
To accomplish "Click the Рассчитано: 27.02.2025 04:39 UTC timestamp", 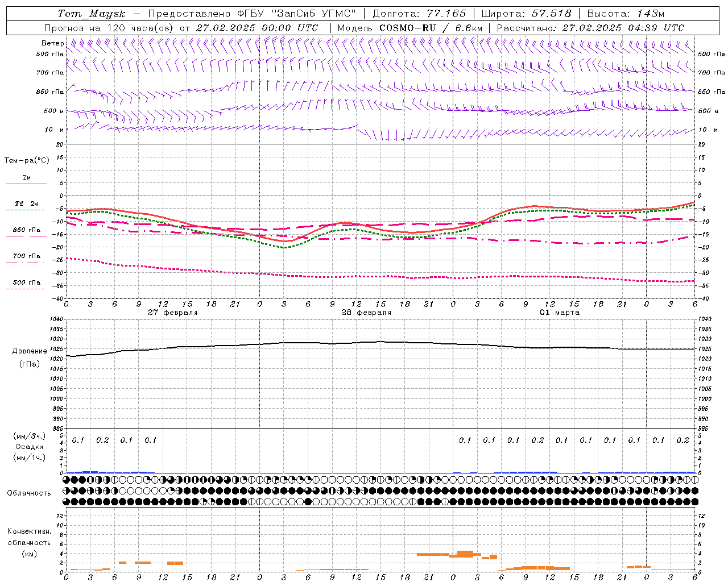I will pyautogui.click(x=590, y=28).
